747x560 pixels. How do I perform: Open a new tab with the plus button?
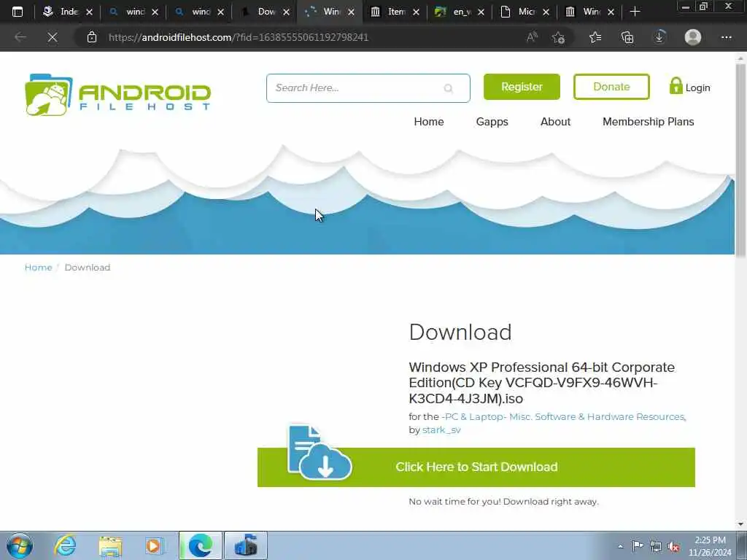point(635,12)
